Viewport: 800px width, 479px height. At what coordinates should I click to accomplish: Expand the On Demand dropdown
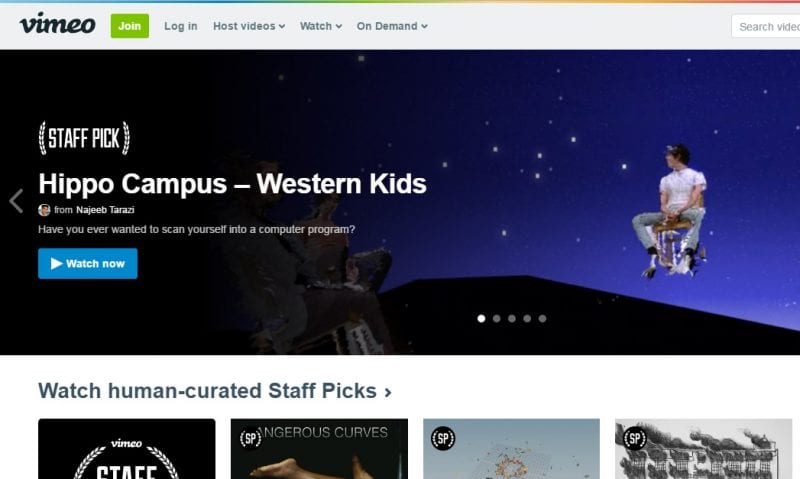pyautogui.click(x=392, y=26)
